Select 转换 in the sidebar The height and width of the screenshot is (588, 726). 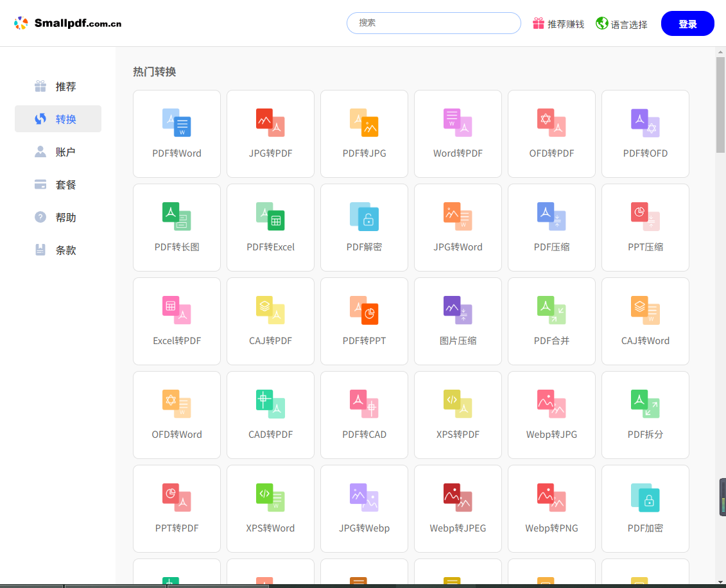pyautogui.click(x=58, y=119)
